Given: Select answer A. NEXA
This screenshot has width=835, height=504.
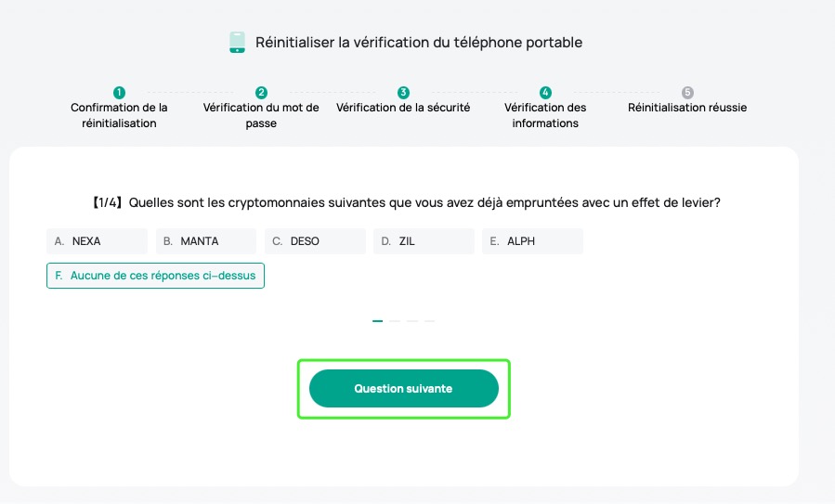Looking at the screenshot, I should point(97,241).
